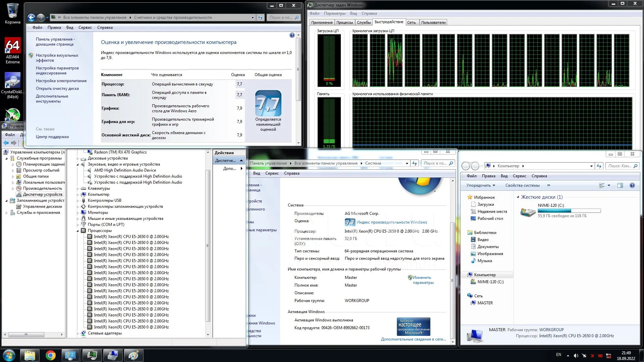The width and height of the screenshot is (644, 362).
Task: Open Explorer view options dropdown arrow
Action: [609, 185]
